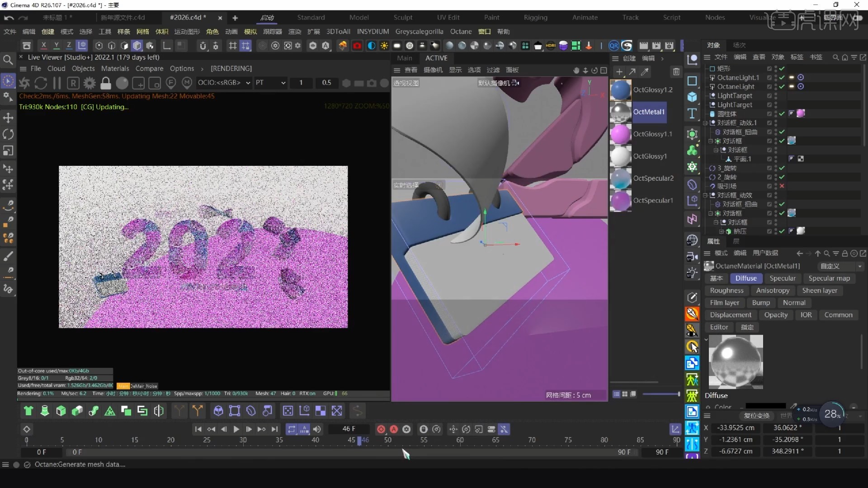The image size is (868, 488).
Task: Open the Live Viewer Compare menu
Action: click(149, 69)
